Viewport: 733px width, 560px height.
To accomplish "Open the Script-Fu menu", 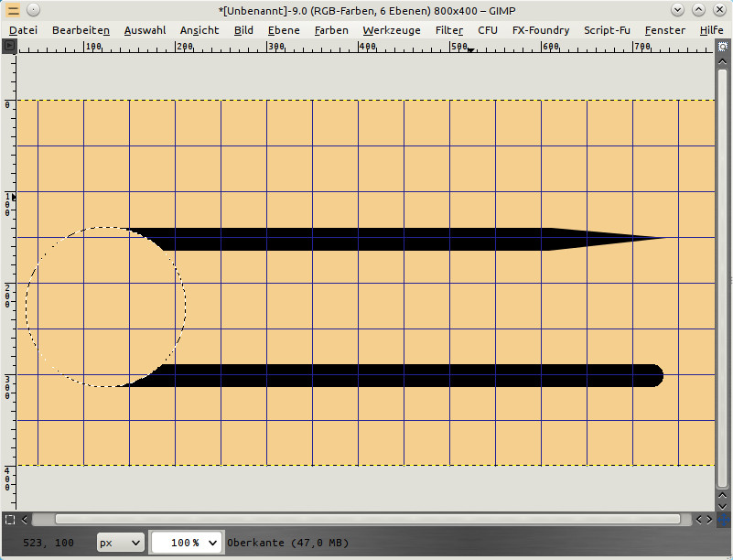I will click(607, 30).
